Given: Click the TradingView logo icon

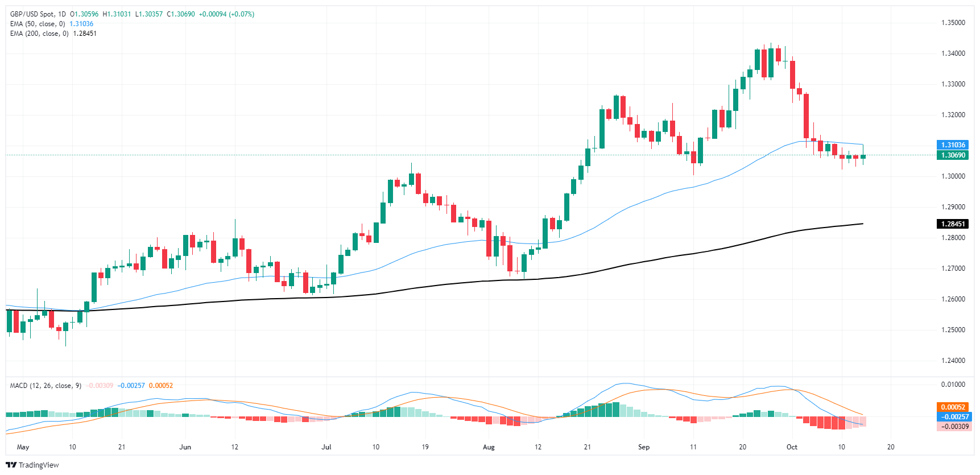Looking at the screenshot, I should pyautogui.click(x=11, y=465).
